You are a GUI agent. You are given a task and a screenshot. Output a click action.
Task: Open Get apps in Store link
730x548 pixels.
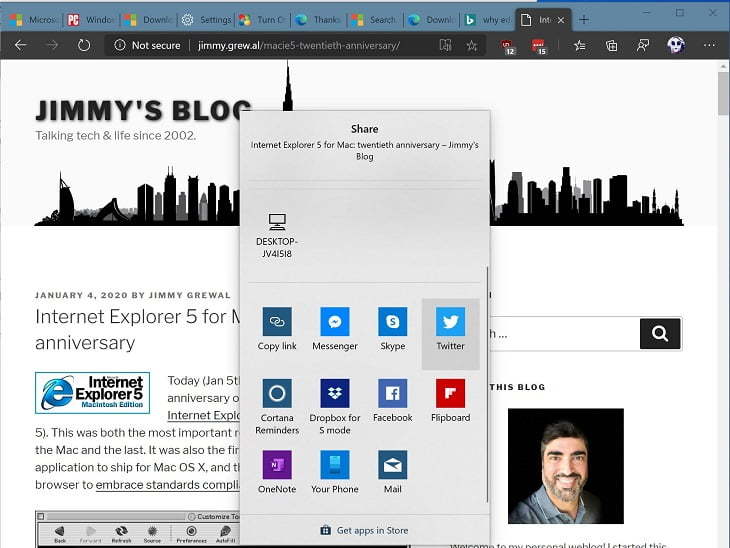pyautogui.click(x=364, y=530)
